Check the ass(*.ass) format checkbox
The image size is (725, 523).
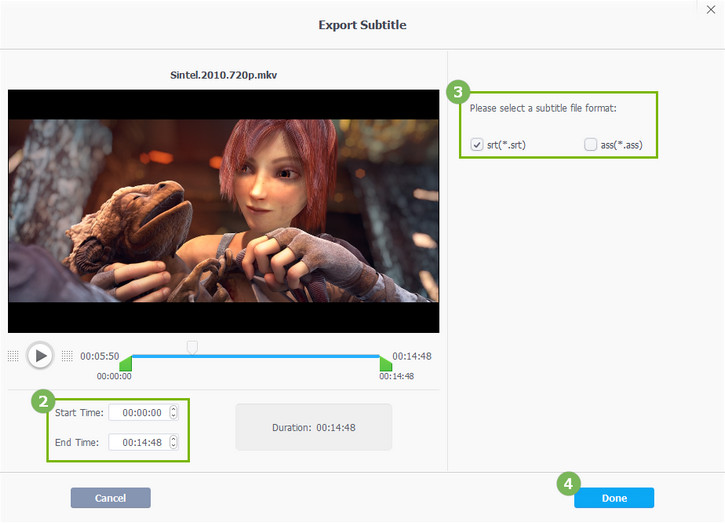(x=590, y=145)
